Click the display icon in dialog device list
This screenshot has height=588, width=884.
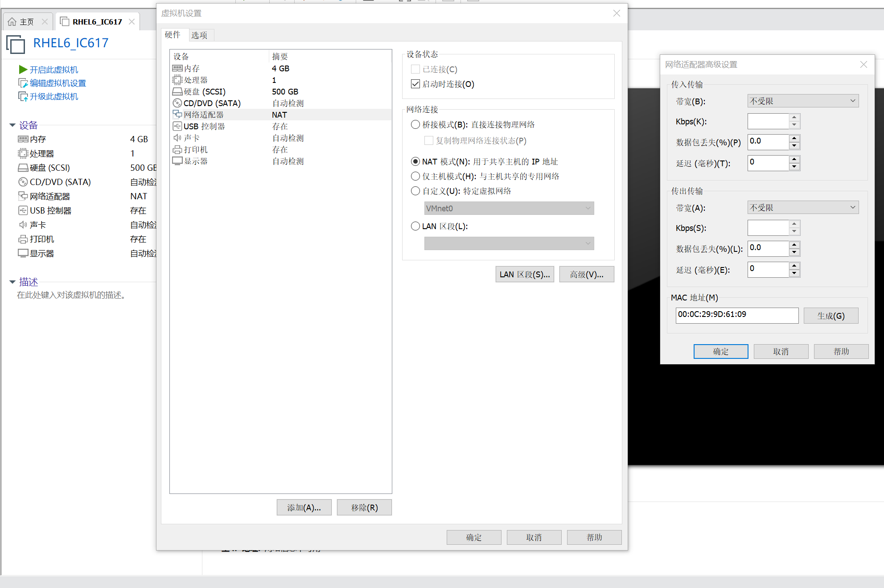pyautogui.click(x=177, y=161)
